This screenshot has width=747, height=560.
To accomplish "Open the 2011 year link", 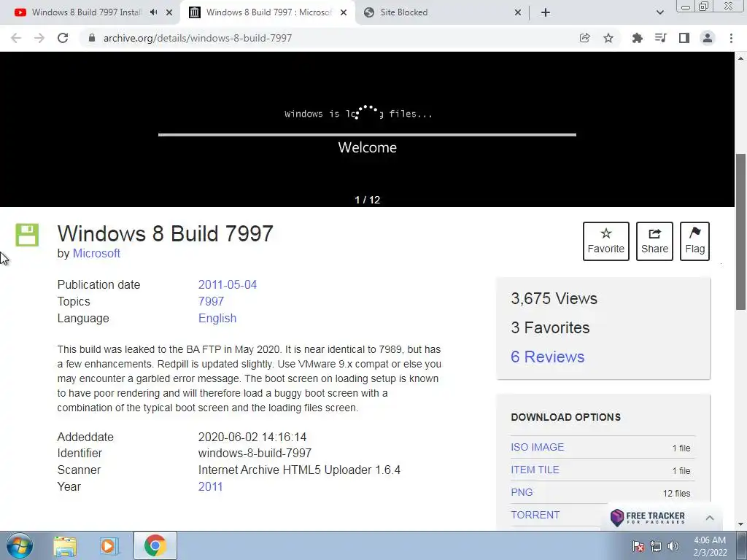I will [210, 486].
